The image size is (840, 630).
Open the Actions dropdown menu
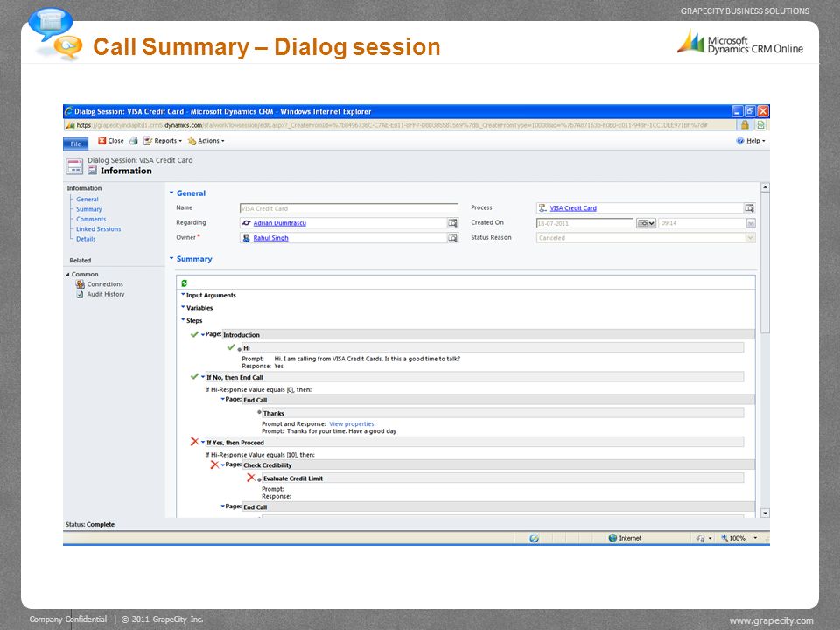tap(206, 141)
